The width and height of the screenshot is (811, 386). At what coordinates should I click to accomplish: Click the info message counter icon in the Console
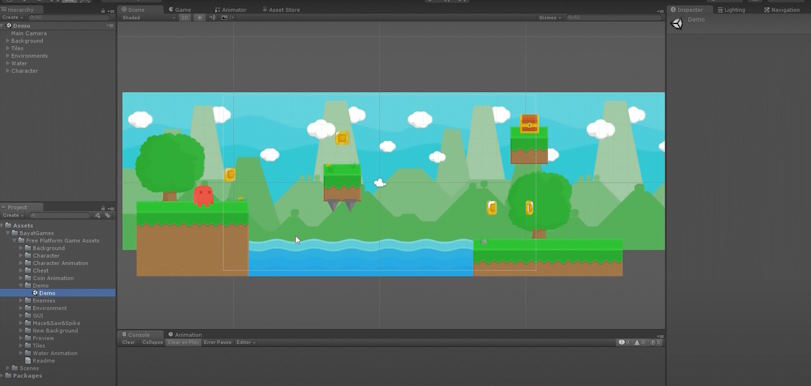pyautogui.click(x=623, y=342)
